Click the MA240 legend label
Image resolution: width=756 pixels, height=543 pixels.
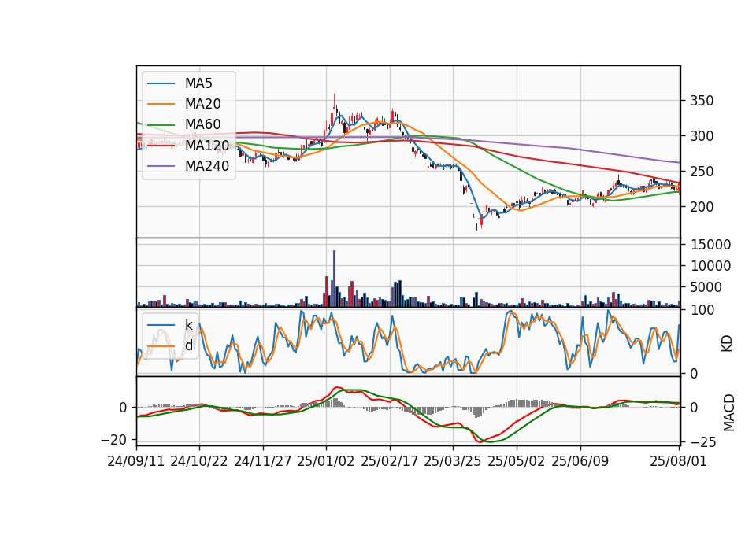[207, 166]
